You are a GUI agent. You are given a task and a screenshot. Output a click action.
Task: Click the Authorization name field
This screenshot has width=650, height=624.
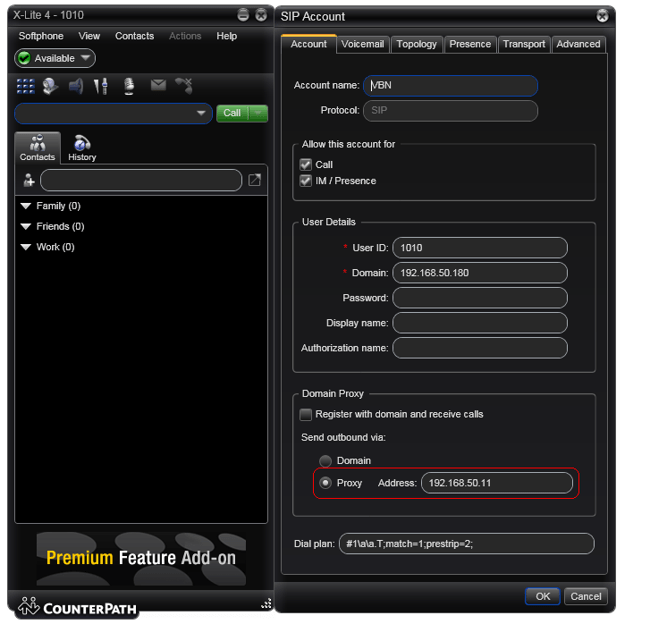coord(480,348)
